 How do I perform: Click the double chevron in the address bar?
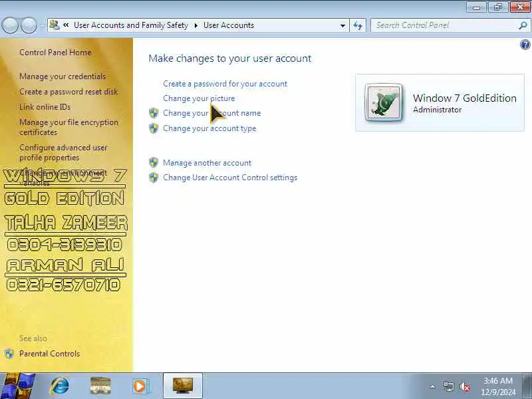click(66, 25)
